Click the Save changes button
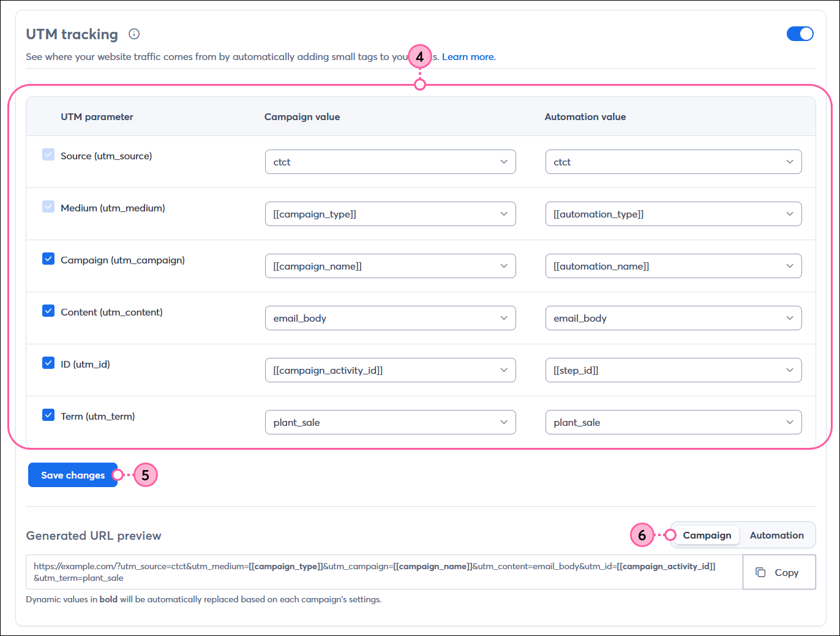Image resolution: width=840 pixels, height=636 pixels. [73, 475]
